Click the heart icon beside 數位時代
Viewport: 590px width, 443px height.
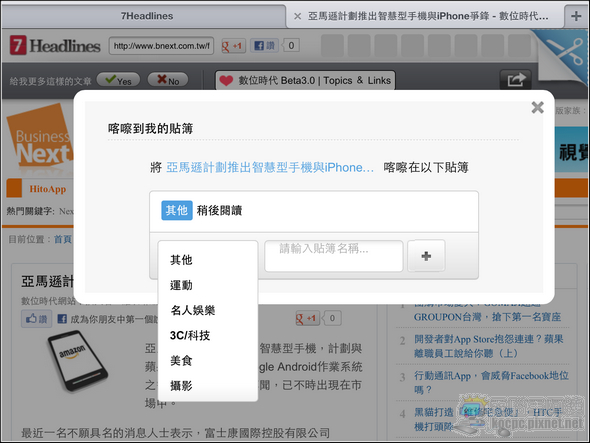[226, 81]
